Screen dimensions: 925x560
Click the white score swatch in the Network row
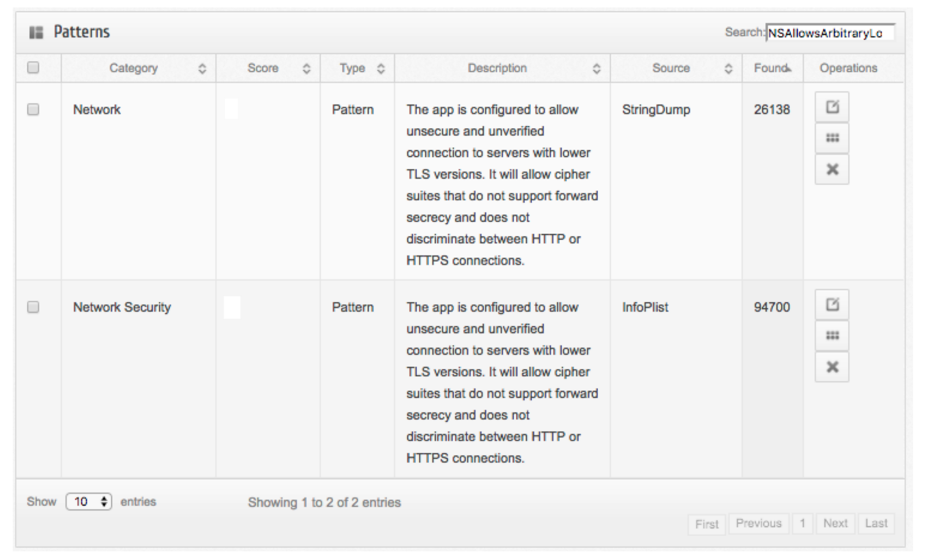(x=231, y=109)
